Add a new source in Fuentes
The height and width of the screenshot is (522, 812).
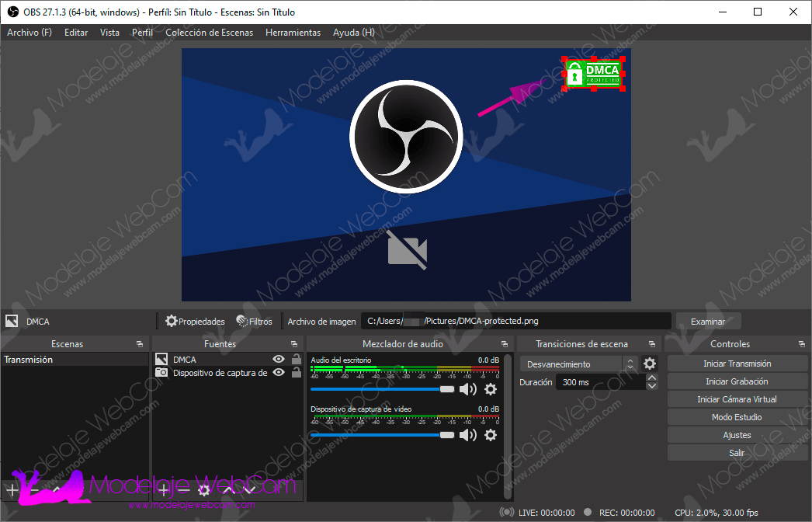point(163,489)
